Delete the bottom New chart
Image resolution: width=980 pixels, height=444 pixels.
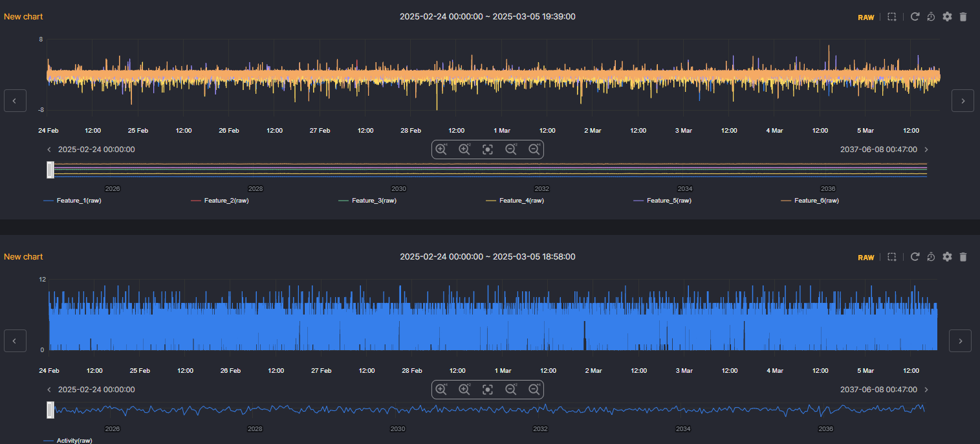click(963, 257)
